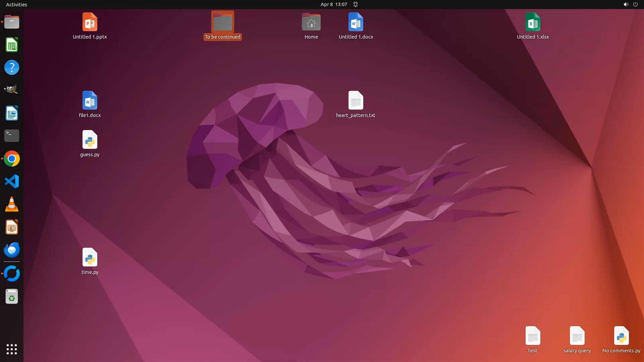The width and height of the screenshot is (644, 362).
Task: Launch Visual Studio Code from dock
Action: (x=12, y=182)
